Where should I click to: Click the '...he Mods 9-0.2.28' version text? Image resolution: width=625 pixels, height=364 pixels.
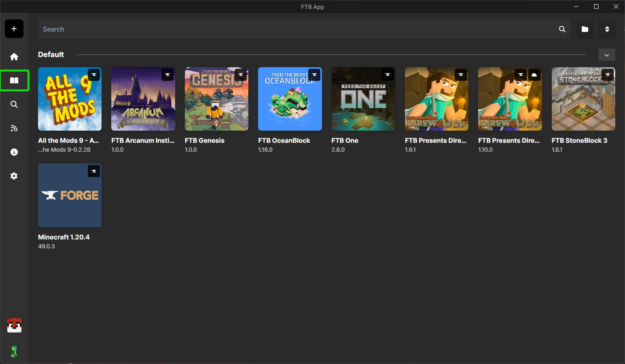64,150
